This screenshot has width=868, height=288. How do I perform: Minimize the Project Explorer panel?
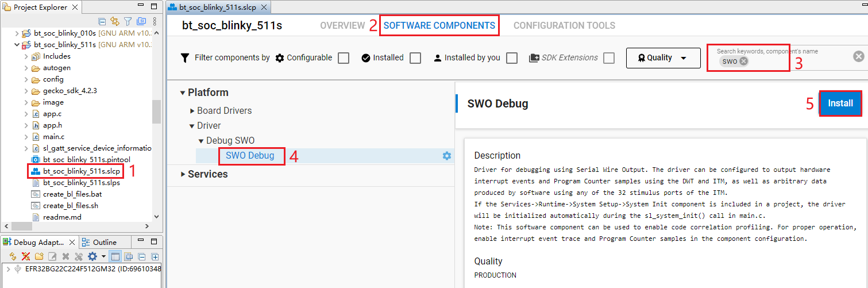click(141, 5)
